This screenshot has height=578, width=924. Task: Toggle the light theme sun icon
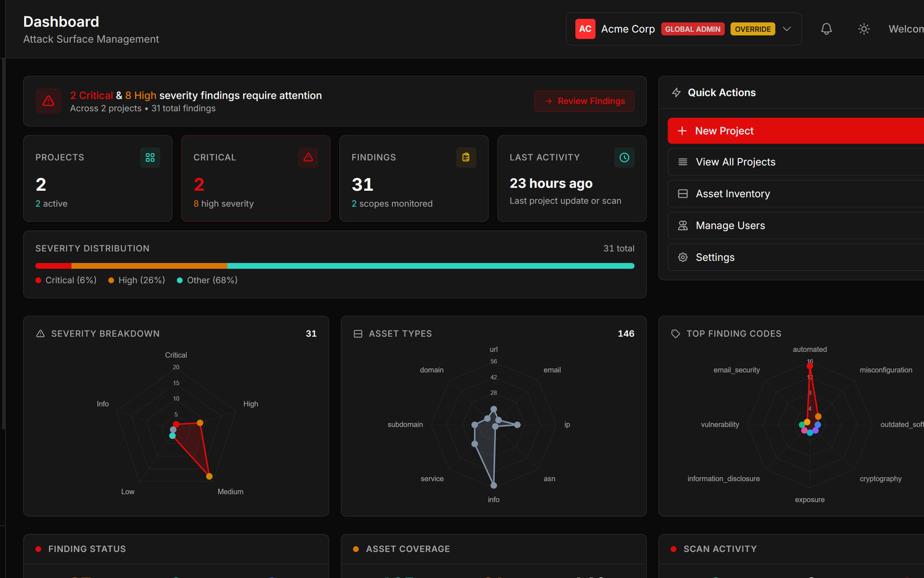click(x=864, y=29)
